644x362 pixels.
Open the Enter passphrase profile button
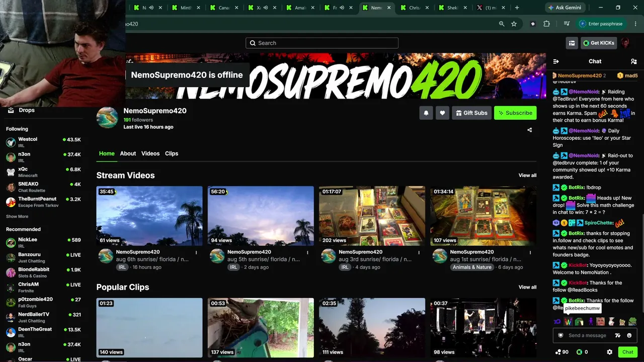601,24
